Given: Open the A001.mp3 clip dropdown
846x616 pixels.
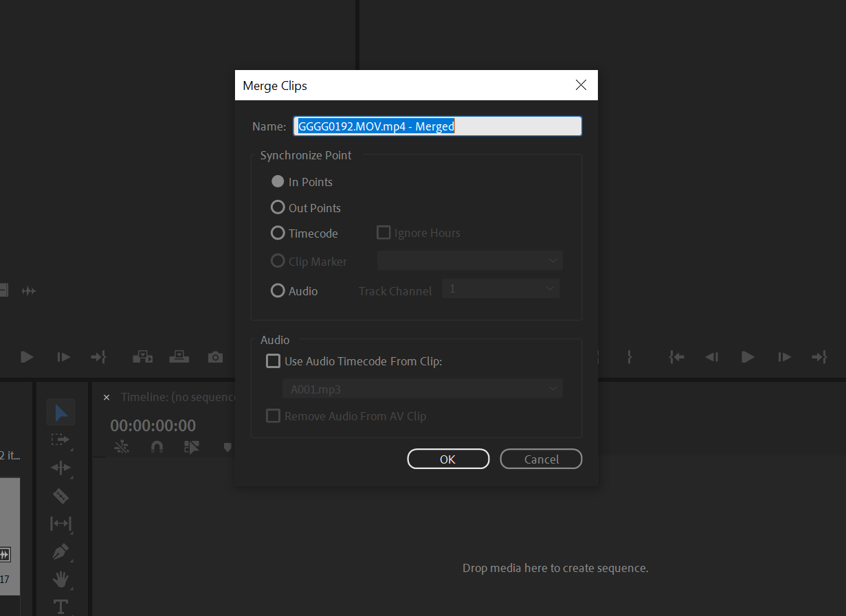Looking at the screenshot, I should (x=422, y=389).
